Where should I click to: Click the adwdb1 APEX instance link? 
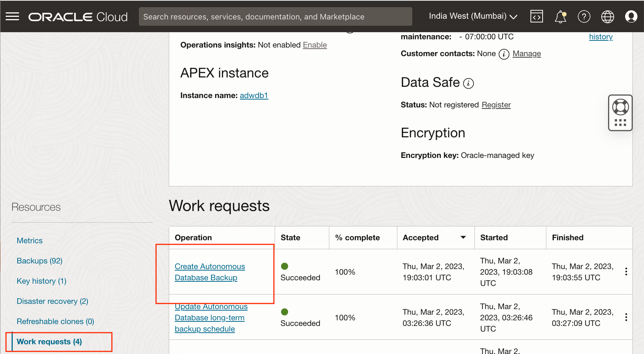tap(254, 95)
